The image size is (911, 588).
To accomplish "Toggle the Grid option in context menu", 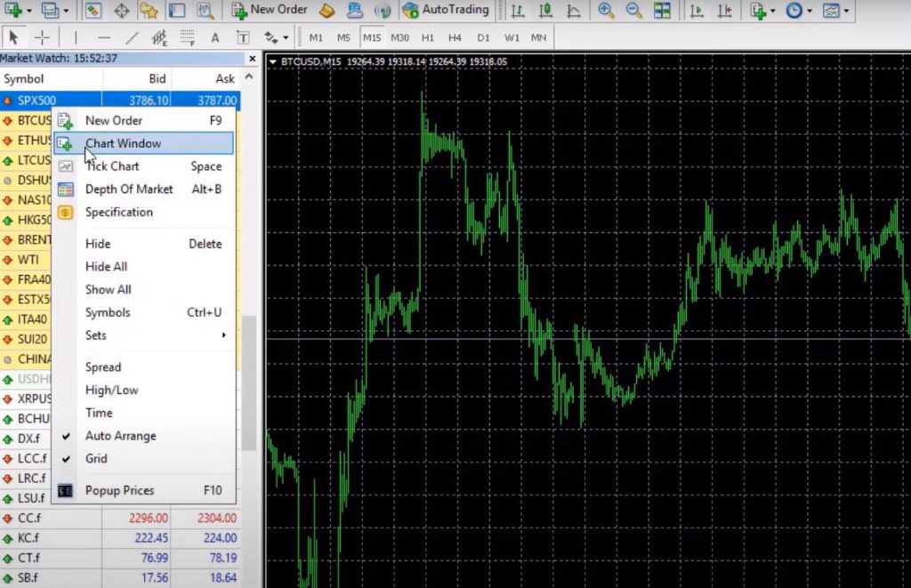I will tap(96, 459).
